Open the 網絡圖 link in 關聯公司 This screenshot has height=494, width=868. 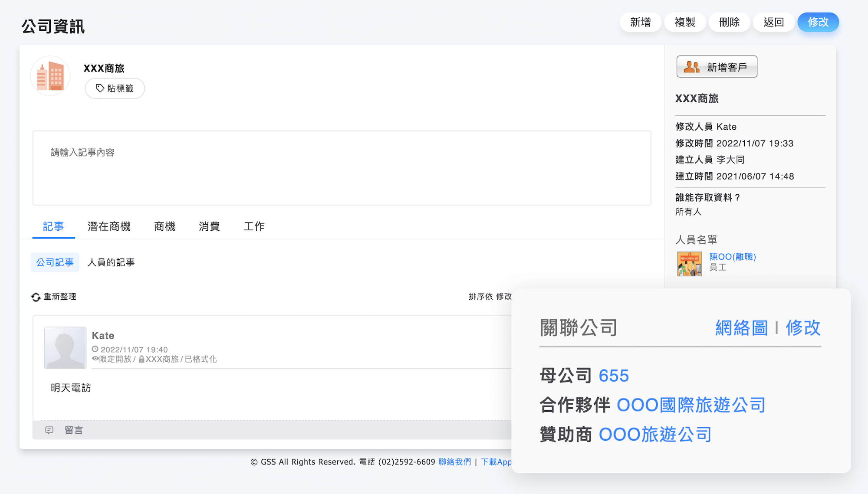[741, 328]
